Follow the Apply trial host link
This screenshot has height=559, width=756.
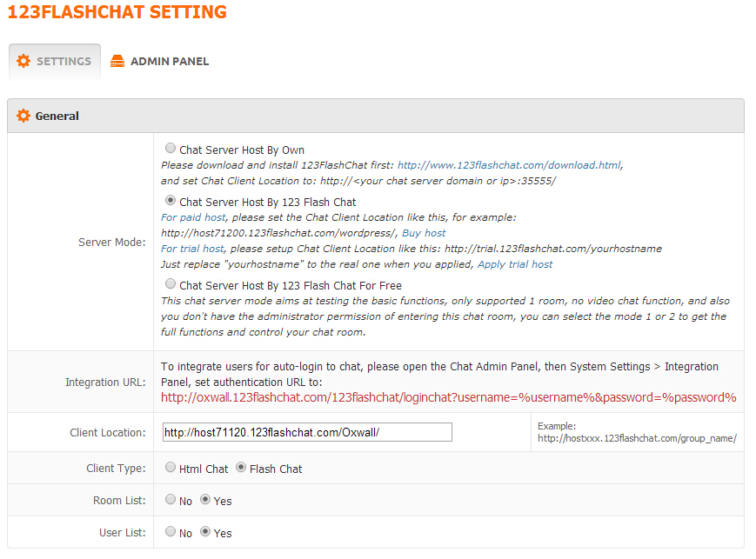click(515, 264)
